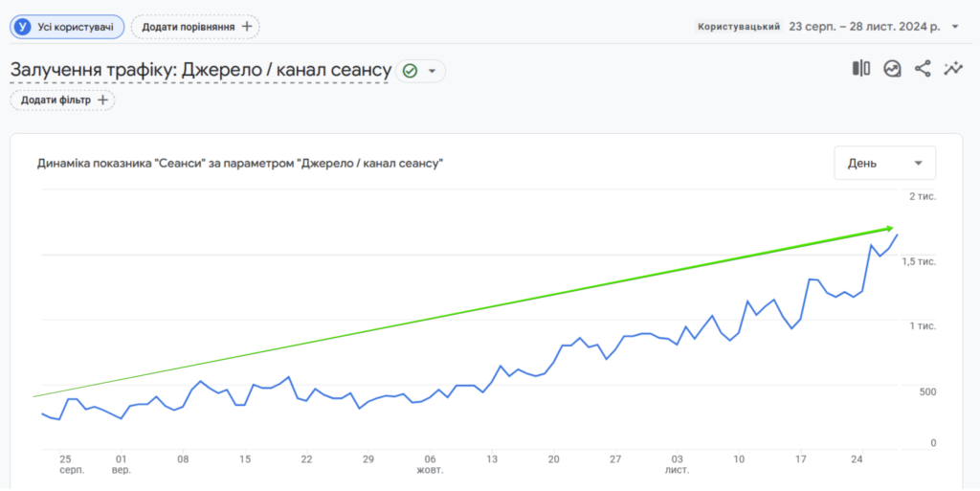Click the green trend arrow's head
This screenshot has height=491, width=980.
888,229
